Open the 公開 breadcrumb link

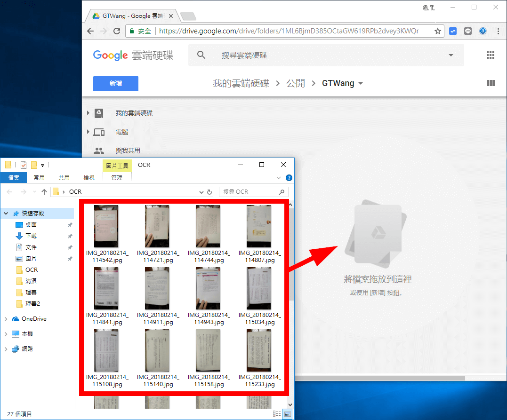(x=296, y=83)
